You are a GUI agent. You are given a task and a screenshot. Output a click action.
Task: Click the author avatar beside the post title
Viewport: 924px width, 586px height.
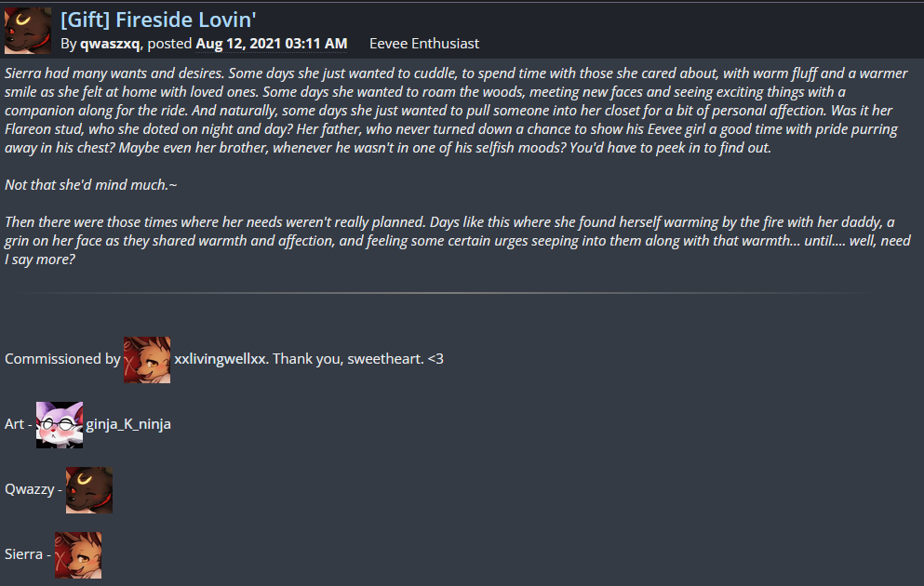pos(28,31)
